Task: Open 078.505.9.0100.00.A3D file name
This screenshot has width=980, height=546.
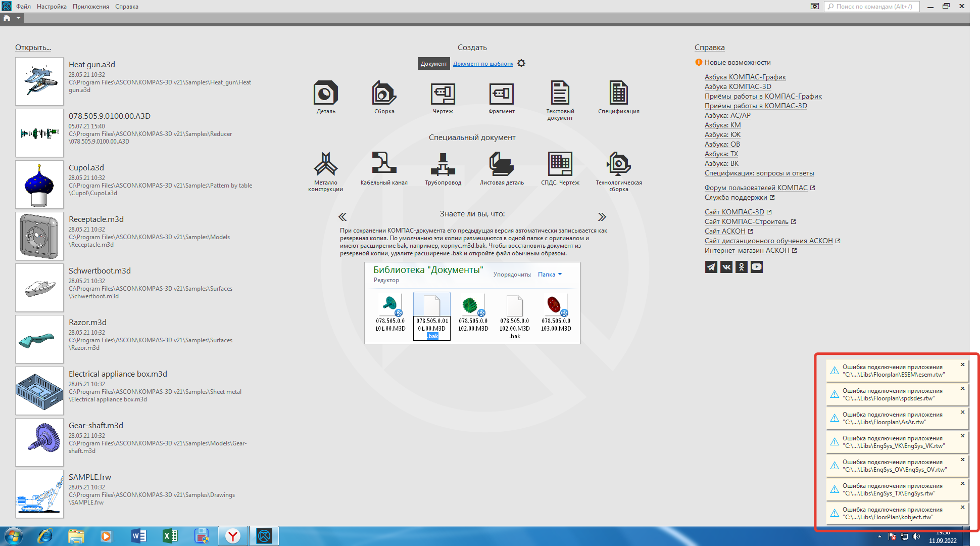Action: [110, 116]
